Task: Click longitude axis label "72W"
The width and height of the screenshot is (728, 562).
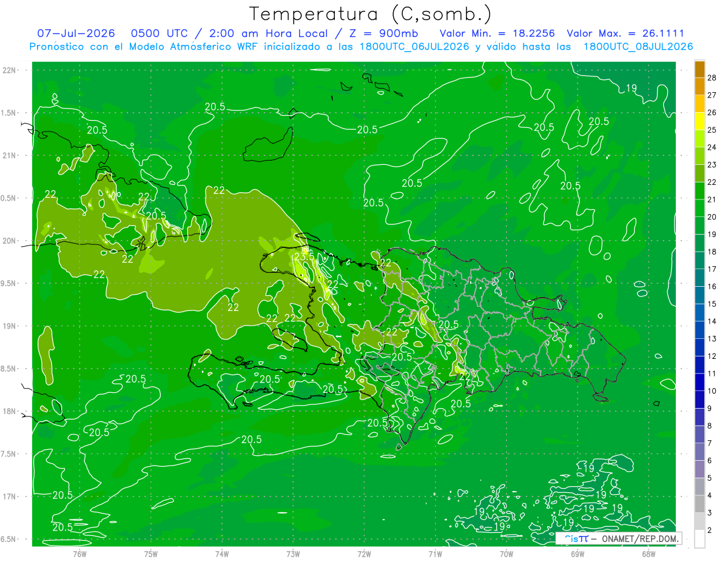Action: [365, 554]
